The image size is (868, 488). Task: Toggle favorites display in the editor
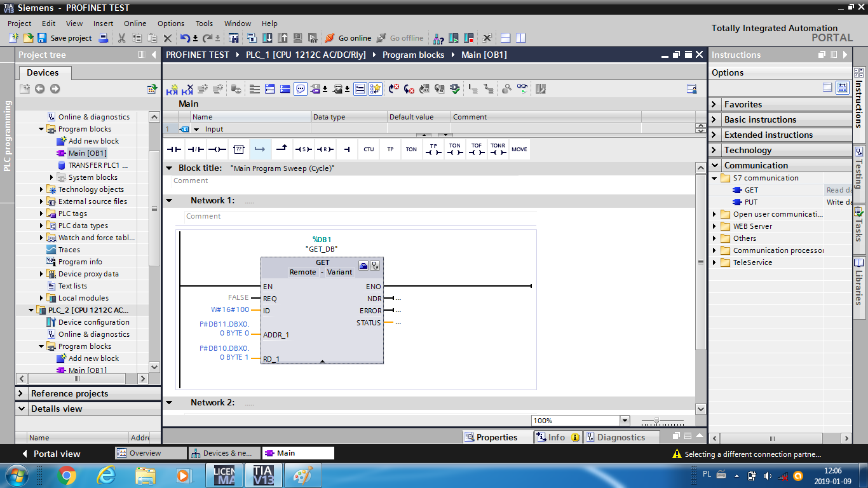tap(376, 89)
